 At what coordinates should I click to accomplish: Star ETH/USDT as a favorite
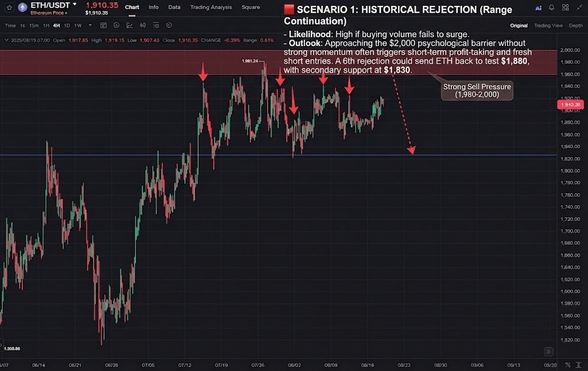[9, 7]
